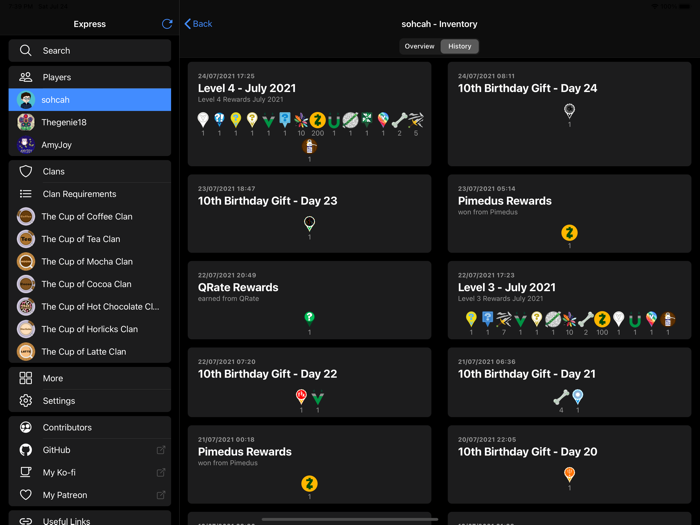
Task: Open Clan Requirements list
Action: [78, 194]
